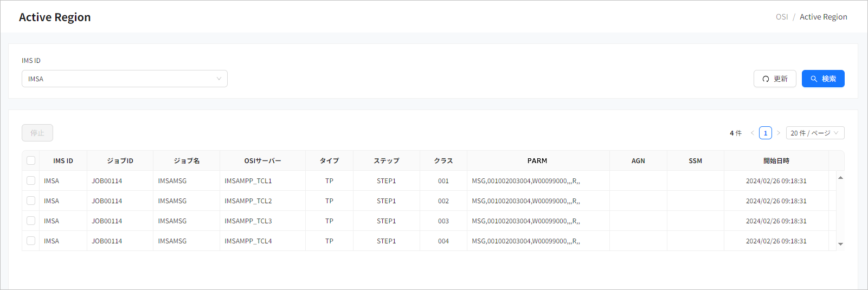Check the row for IMSAMPP_TCL1
The height and width of the screenshot is (290, 868).
(x=31, y=181)
